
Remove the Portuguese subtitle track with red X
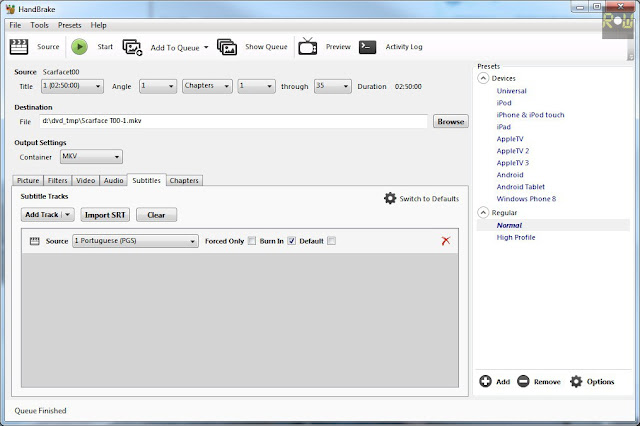click(446, 241)
